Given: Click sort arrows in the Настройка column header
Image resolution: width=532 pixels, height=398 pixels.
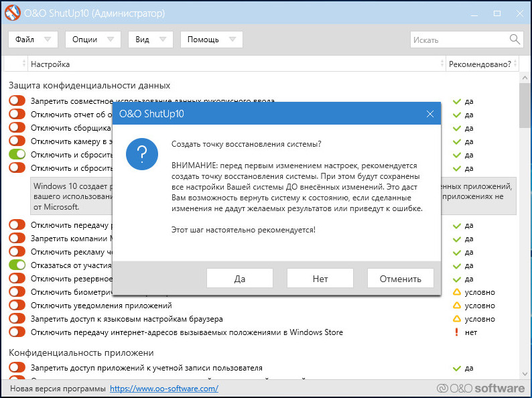Looking at the screenshot, I should coord(442,64).
